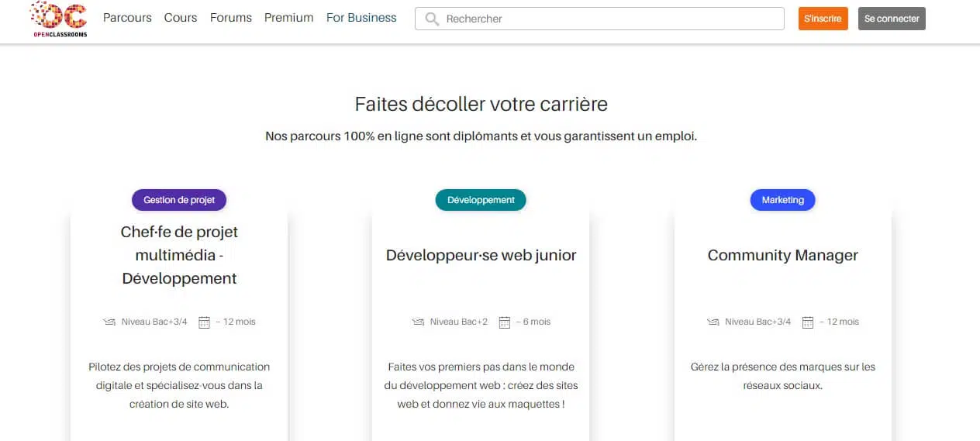Click graduation icon on Chef·fe de projet card
Image resolution: width=980 pixels, height=441 pixels.
point(109,322)
